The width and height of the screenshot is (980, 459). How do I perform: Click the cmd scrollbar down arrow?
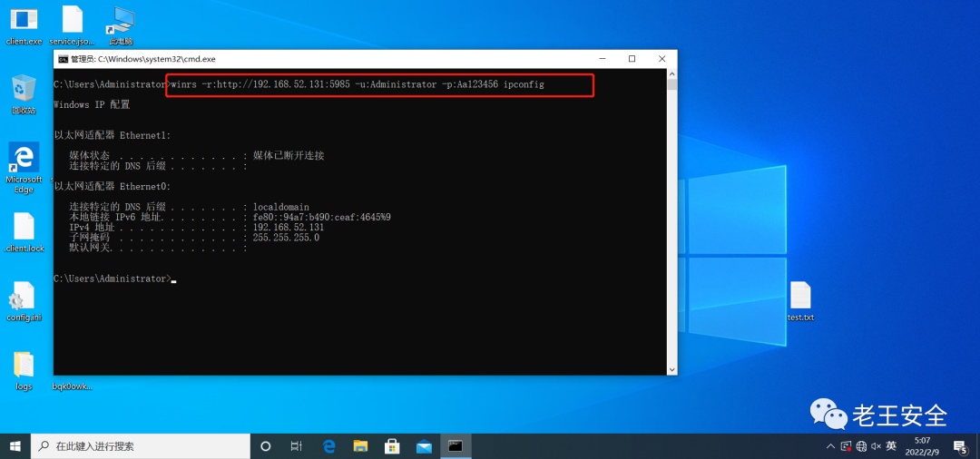[x=671, y=370]
